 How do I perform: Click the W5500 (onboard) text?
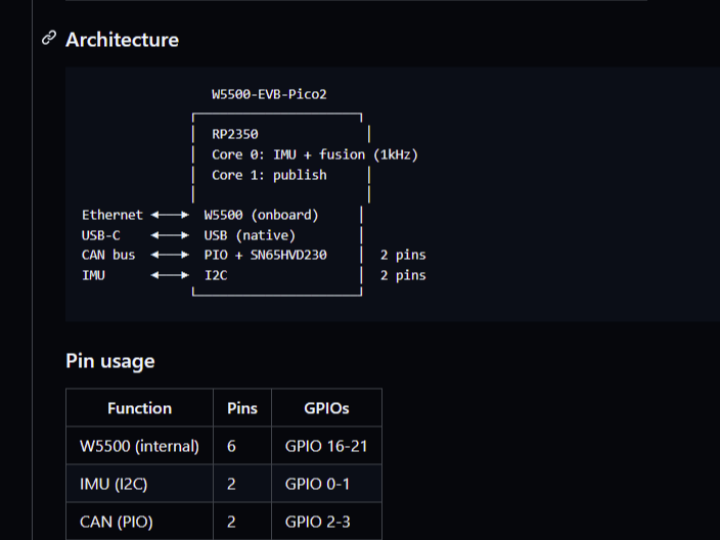coord(261,215)
